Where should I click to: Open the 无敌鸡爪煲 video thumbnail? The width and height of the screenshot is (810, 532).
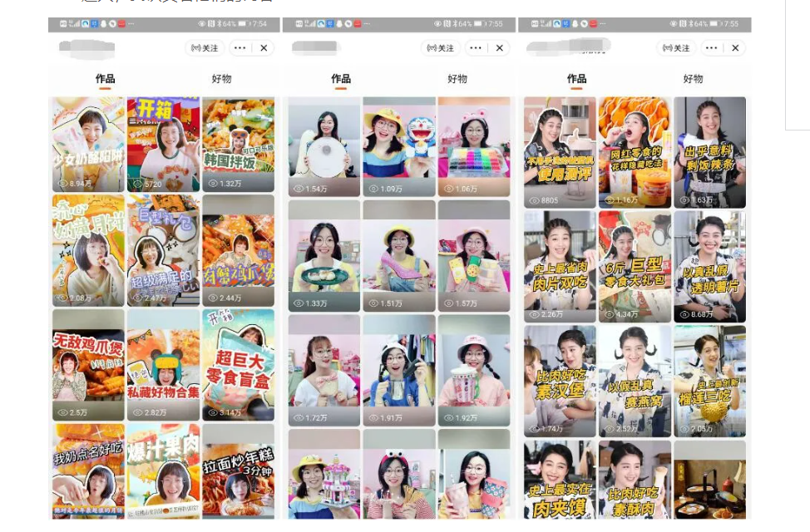[88, 365]
